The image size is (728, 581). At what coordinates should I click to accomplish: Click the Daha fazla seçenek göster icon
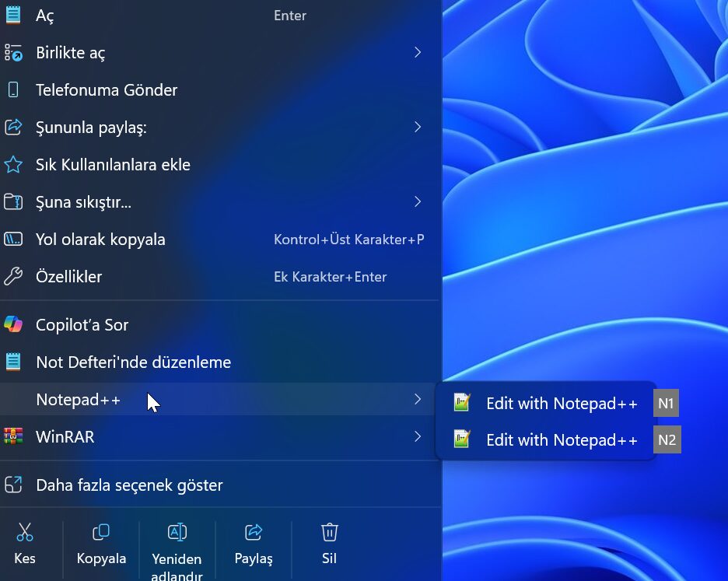(x=13, y=485)
